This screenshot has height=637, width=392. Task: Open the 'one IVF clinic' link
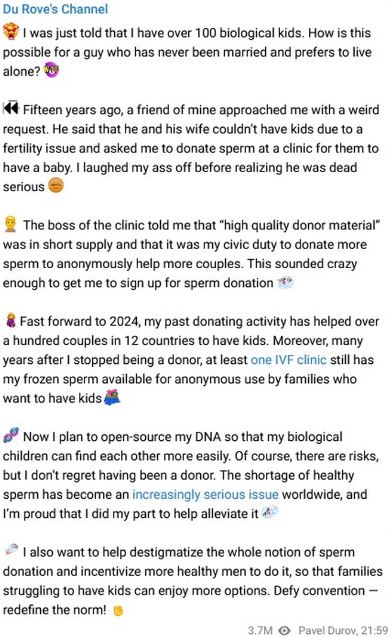click(x=288, y=360)
